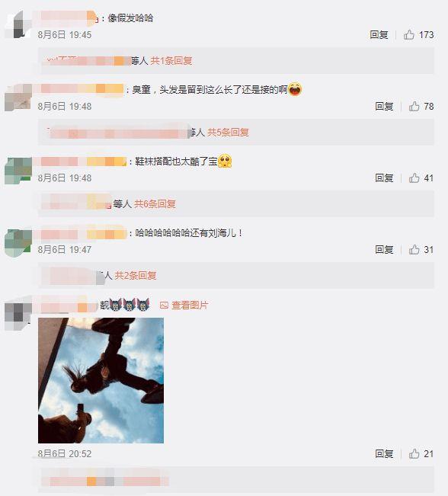Open the avatar of the first commenter

point(18,24)
